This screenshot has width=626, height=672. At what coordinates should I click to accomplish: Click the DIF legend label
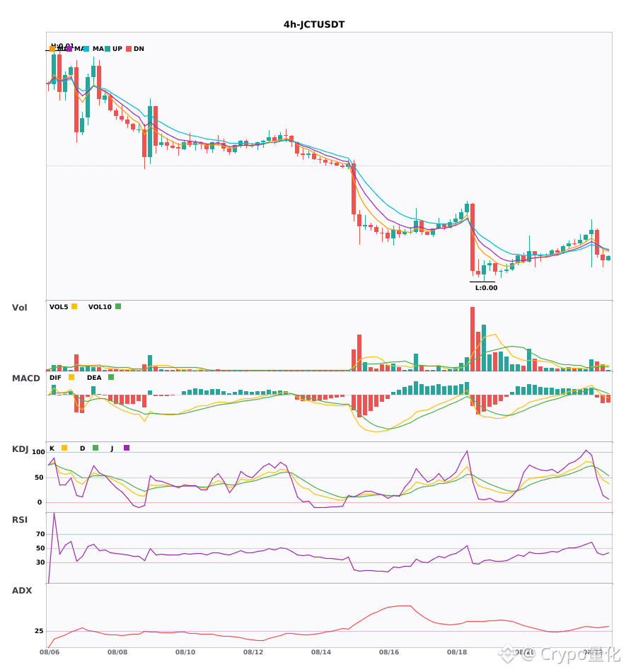tap(55, 378)
